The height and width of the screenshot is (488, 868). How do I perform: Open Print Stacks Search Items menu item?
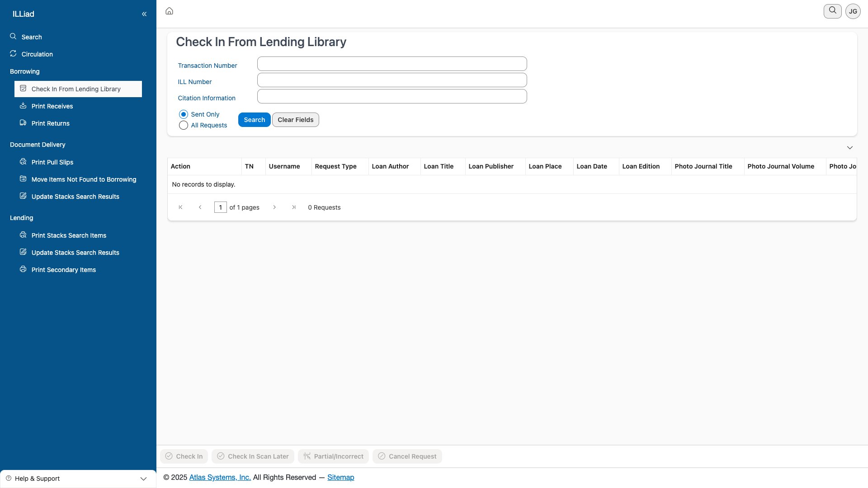(69, 235)
